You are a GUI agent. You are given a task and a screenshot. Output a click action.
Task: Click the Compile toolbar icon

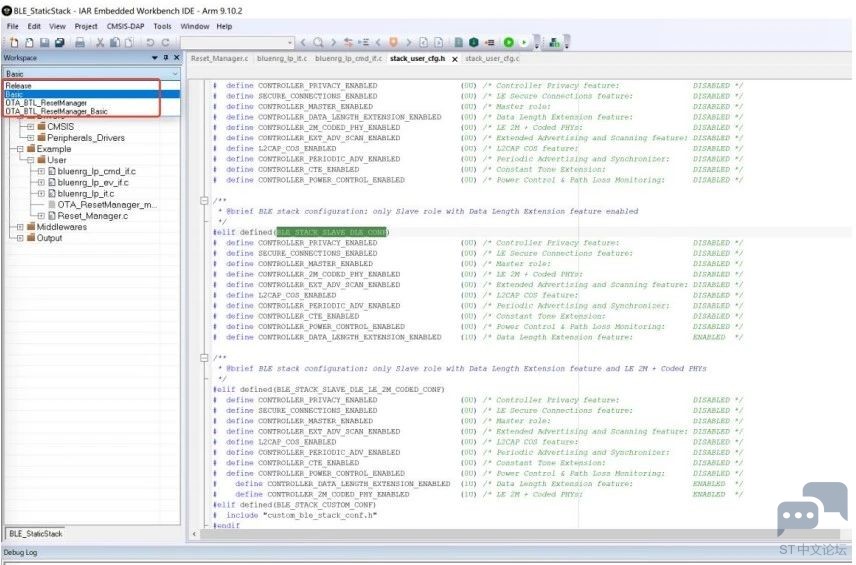459,43
